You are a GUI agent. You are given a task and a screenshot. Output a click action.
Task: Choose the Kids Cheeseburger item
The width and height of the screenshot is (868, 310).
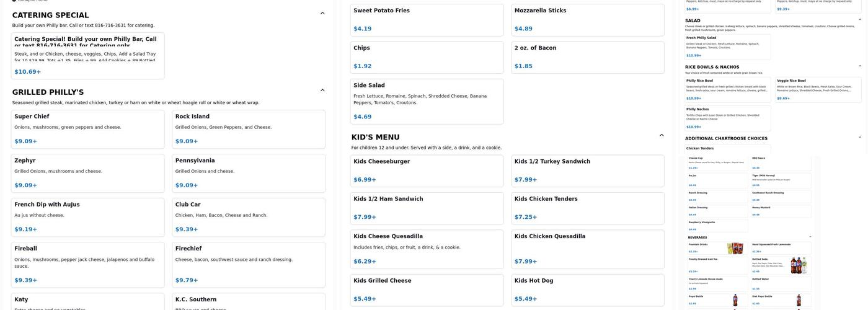click(427, 170)
